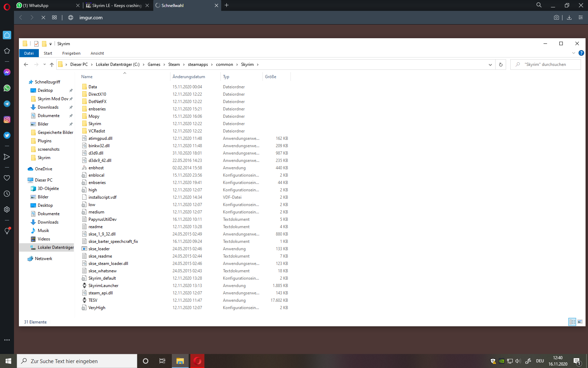This screenshot has width=588, height=368.
Task: Sort files by Änderungsdatum column
Action: 196,77
